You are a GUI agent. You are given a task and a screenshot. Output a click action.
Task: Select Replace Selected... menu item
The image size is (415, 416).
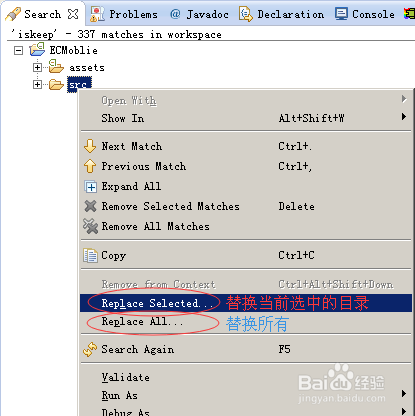point(246,303)
